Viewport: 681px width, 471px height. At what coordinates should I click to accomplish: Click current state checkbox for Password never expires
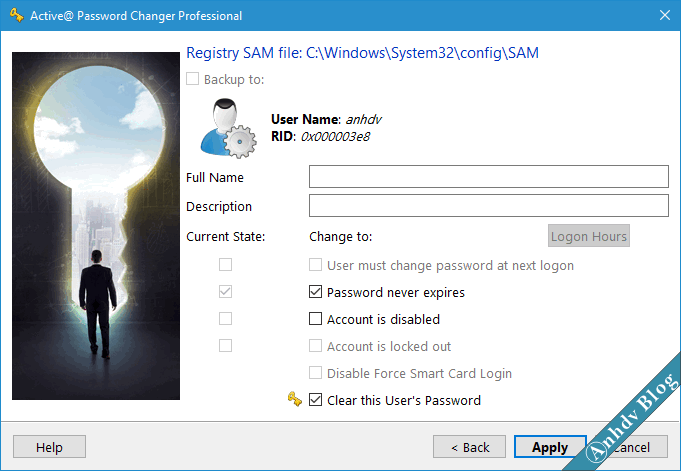tap(225, 292)
